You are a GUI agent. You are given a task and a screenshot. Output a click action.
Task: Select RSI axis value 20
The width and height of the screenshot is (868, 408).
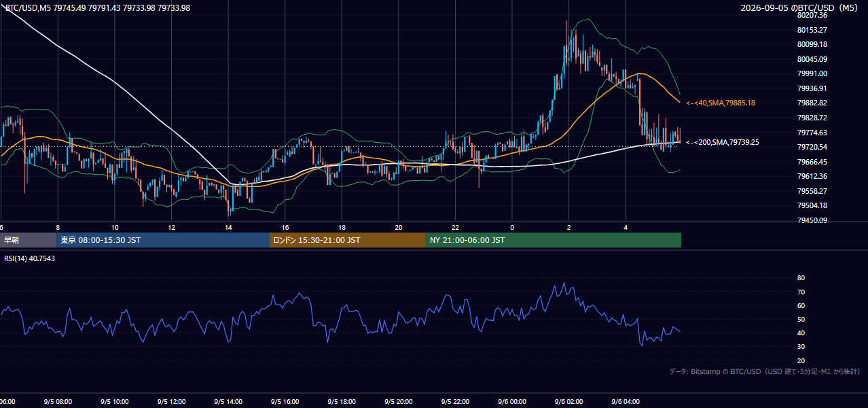tap(801, 360)
